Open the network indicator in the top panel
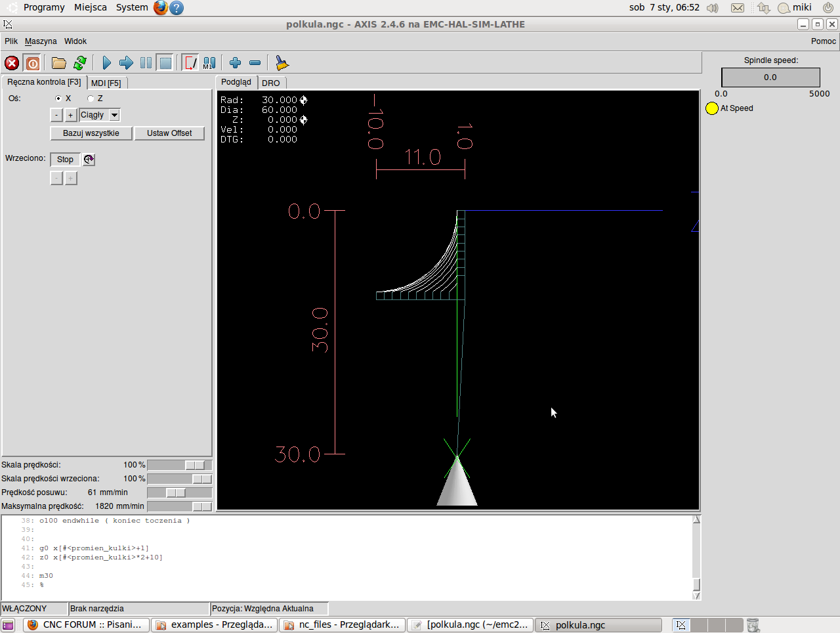The image size is (840, 633). click(763, 8)
